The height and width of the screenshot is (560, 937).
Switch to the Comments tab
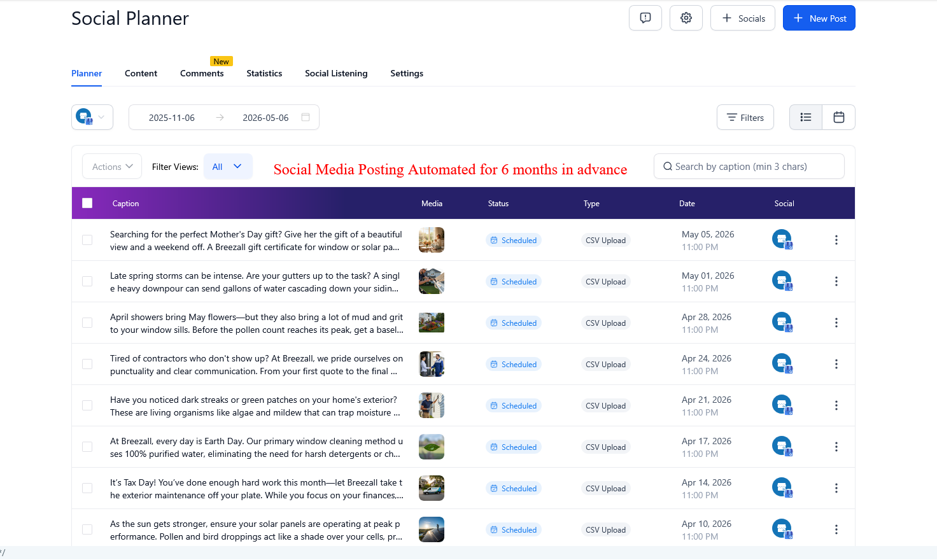tap(202, 73)
